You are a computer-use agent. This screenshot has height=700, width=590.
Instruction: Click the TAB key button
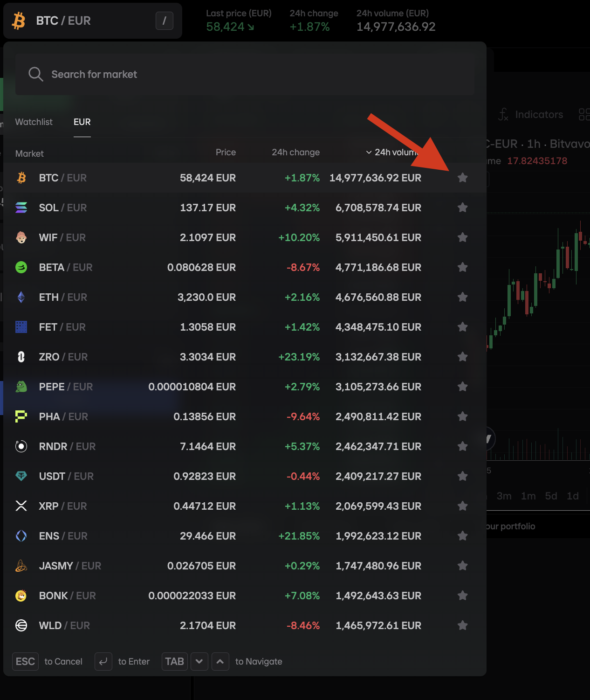pos(175,661)
